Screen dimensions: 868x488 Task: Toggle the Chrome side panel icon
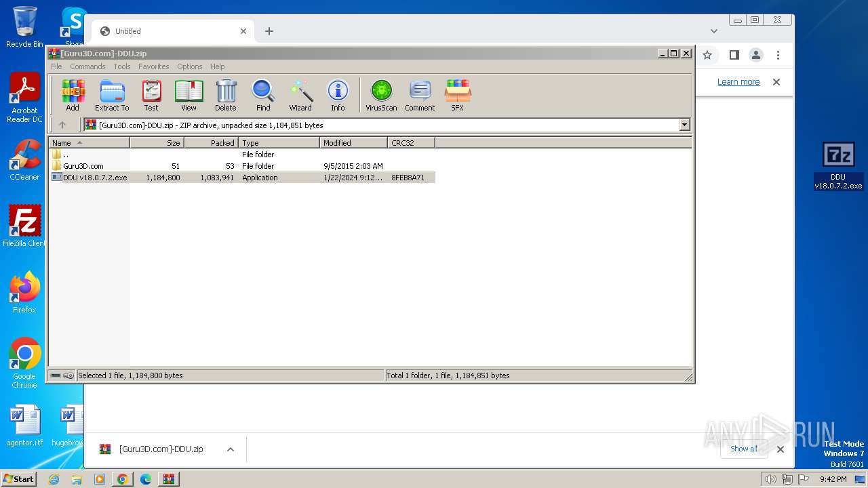pyautogui.click(x=734, y=55)
